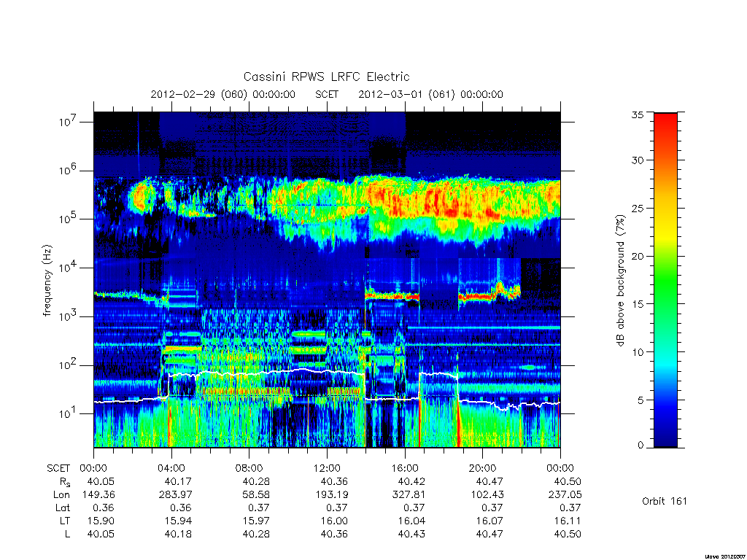Click the Lon value 193.19
Viewport: 747px width, 560px height.
331,495
